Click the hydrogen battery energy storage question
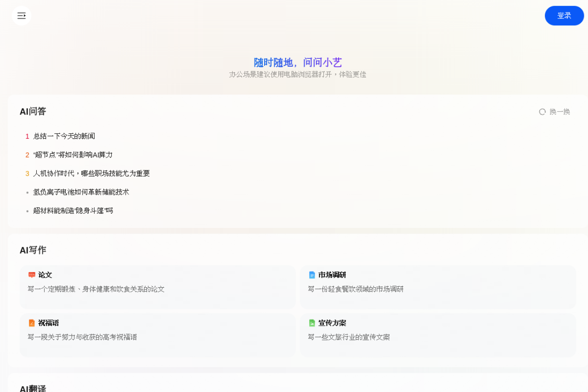The height and width of the screenshot is (392, 588). pyautogui.click(x=80, y=192)
